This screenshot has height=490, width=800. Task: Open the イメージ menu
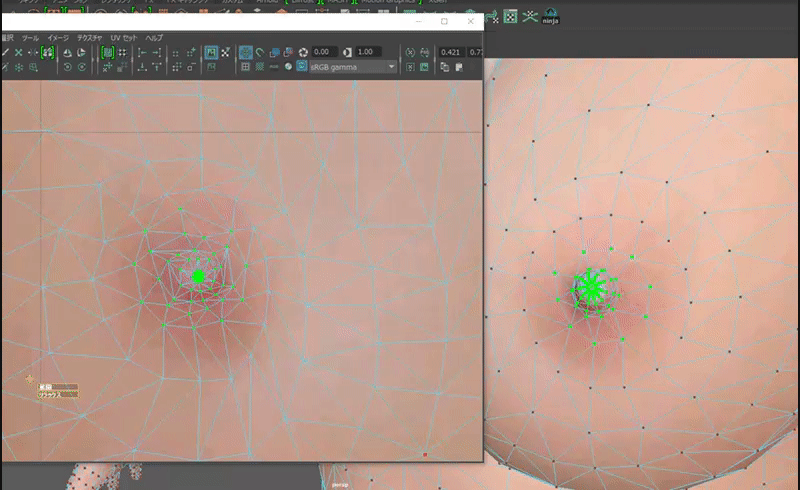pos(58,37)
